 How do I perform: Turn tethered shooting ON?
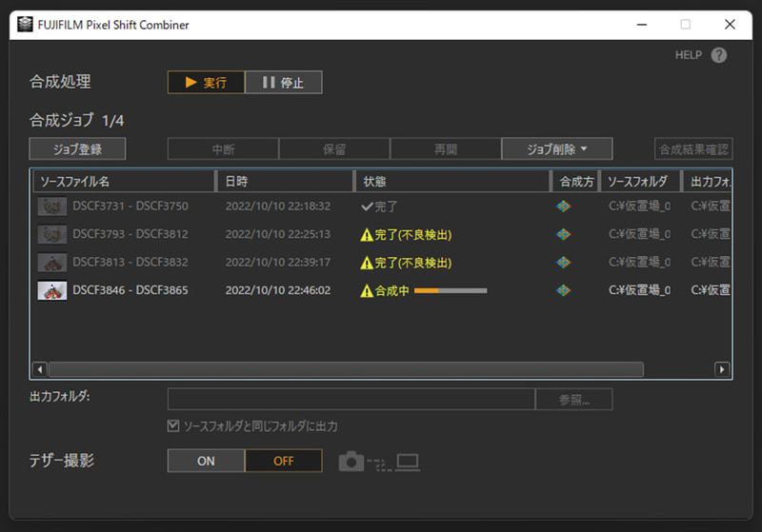pyautogui.click(x=206, y=461)
